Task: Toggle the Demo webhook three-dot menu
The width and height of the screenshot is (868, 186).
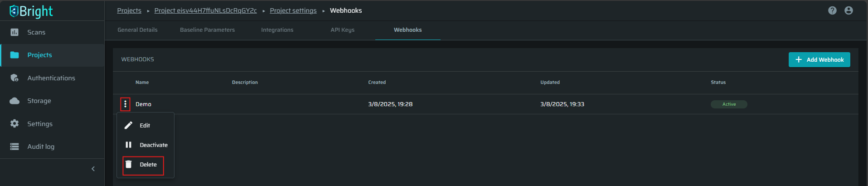Action: click(x=126, y=104)
